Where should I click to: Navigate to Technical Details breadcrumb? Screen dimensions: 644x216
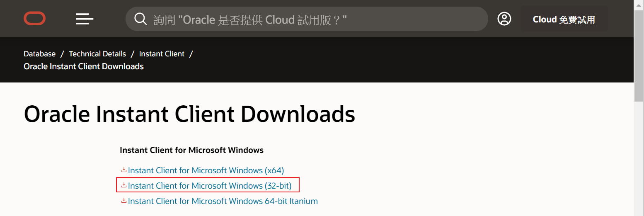tap(97, 54)
